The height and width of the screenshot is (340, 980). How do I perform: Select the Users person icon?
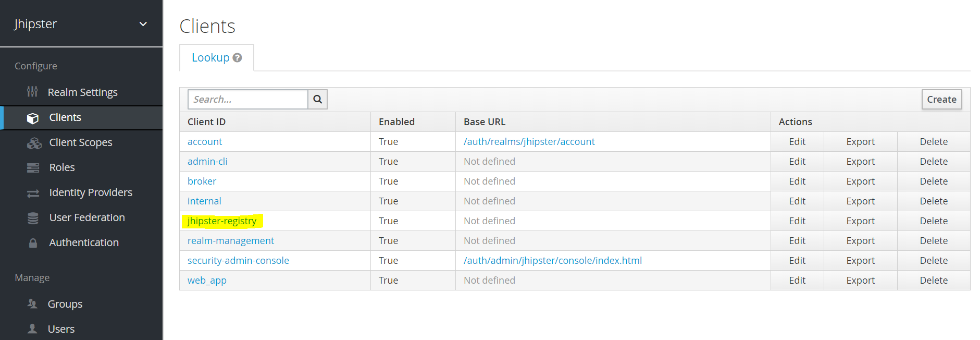click(x=32, y=329)
